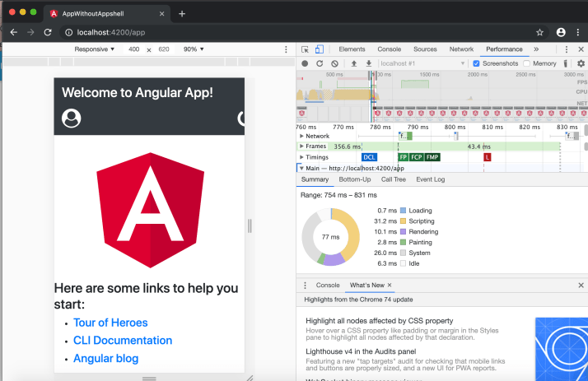Bookmark this page with the star icon
This screenshot has height=381, width=588.
(539, 33)
